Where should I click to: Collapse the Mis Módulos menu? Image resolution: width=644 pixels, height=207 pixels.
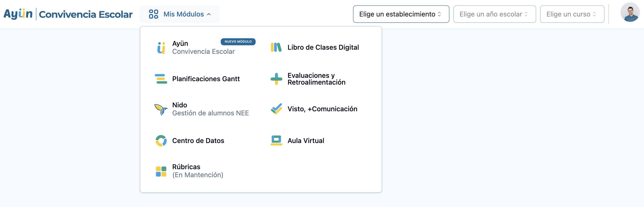coord(180,14)
